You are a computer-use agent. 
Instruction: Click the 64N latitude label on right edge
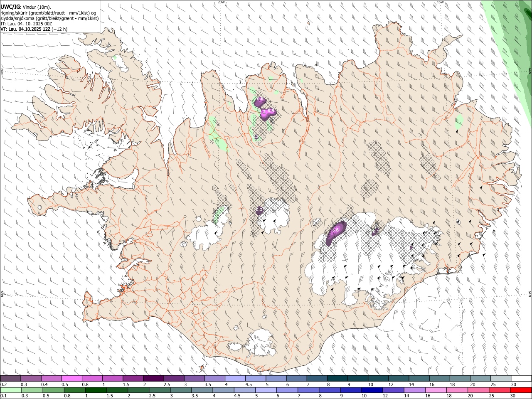click(x=530, y=293)
